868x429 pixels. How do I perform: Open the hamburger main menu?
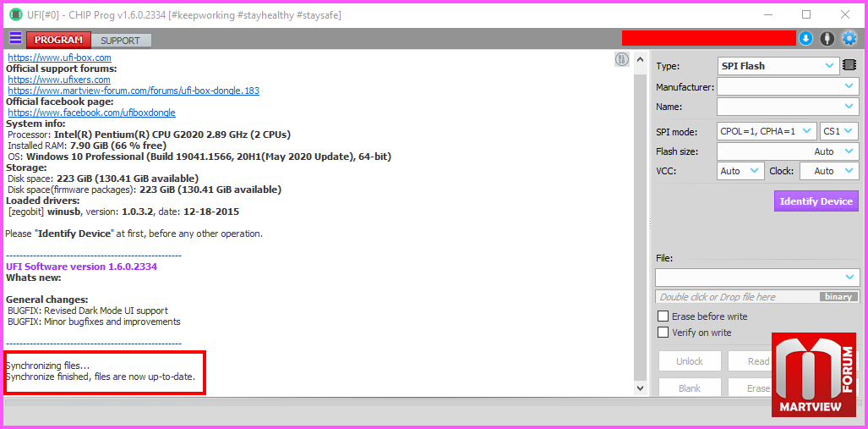click(15, 38)
